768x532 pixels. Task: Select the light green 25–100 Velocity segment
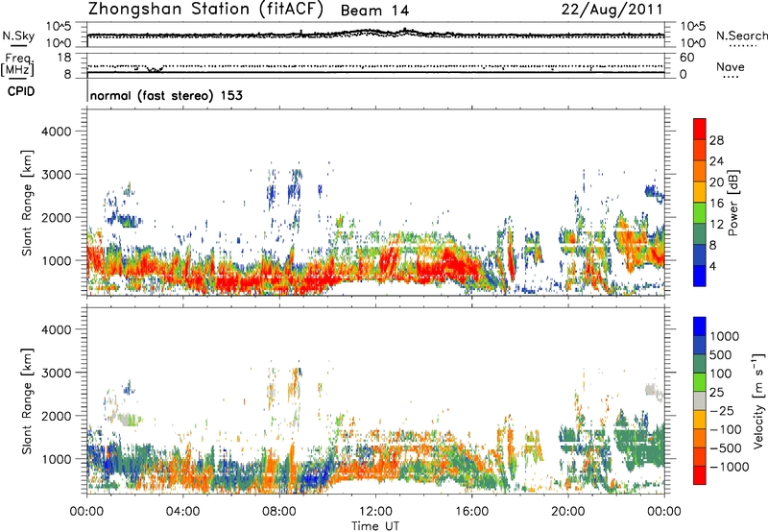[700, 382]
